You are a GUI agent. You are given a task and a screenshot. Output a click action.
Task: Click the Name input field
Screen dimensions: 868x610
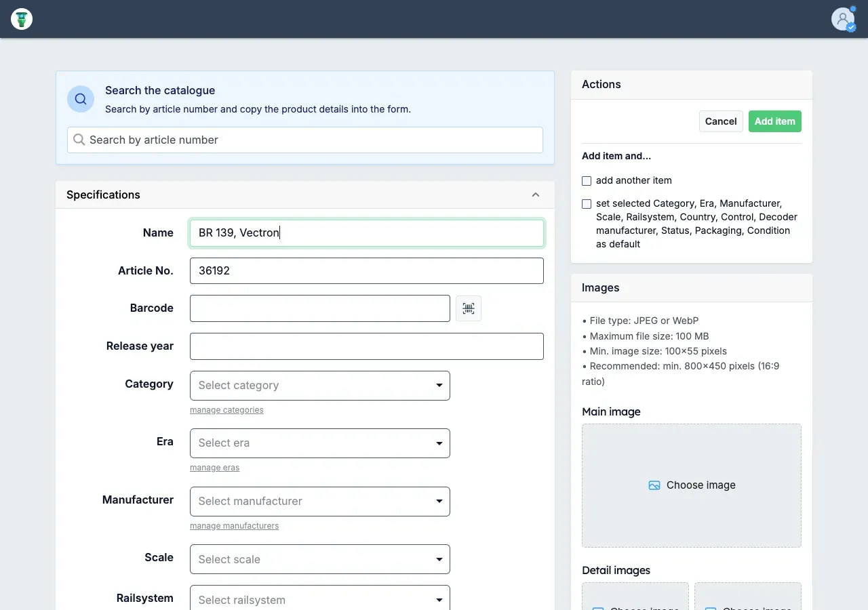pos(367,232)
